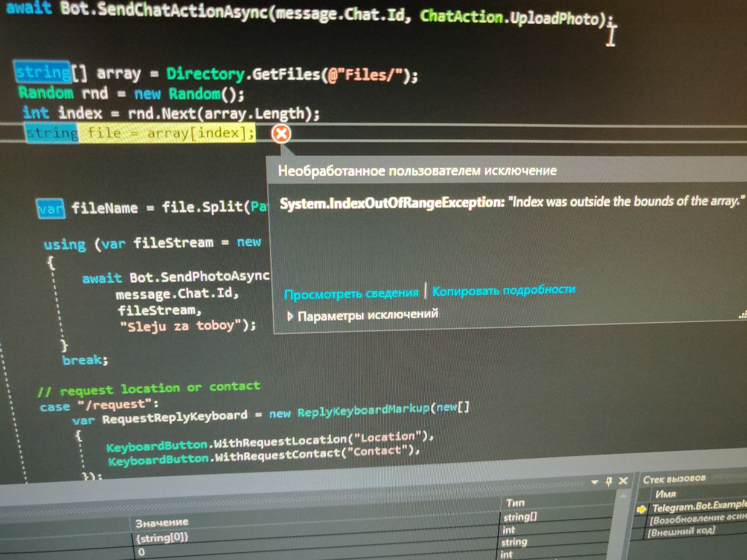This screenshot has width=747, height=560.
Task: Click the yellow current-frame arrow in call stack
Action: point(641,509)
